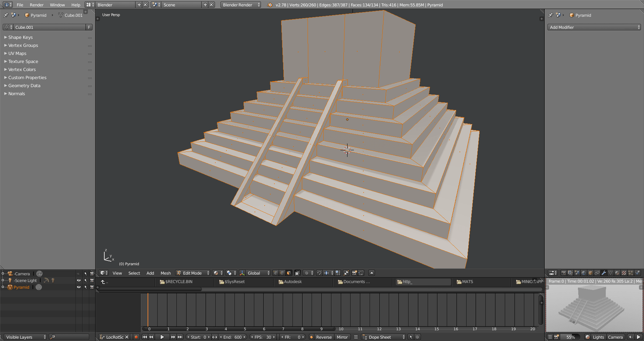Adjust the 55% zoom slider

click(x=570, y=337)
